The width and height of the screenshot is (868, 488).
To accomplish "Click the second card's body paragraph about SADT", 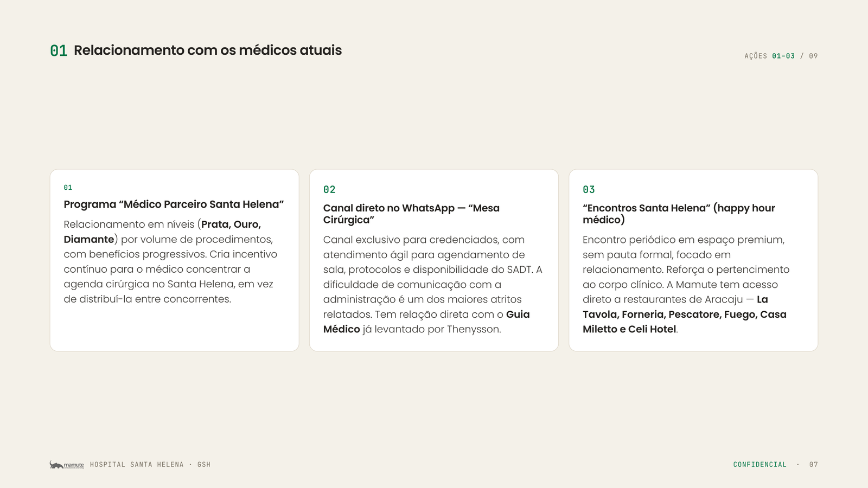I will click(x=432, y=284).
